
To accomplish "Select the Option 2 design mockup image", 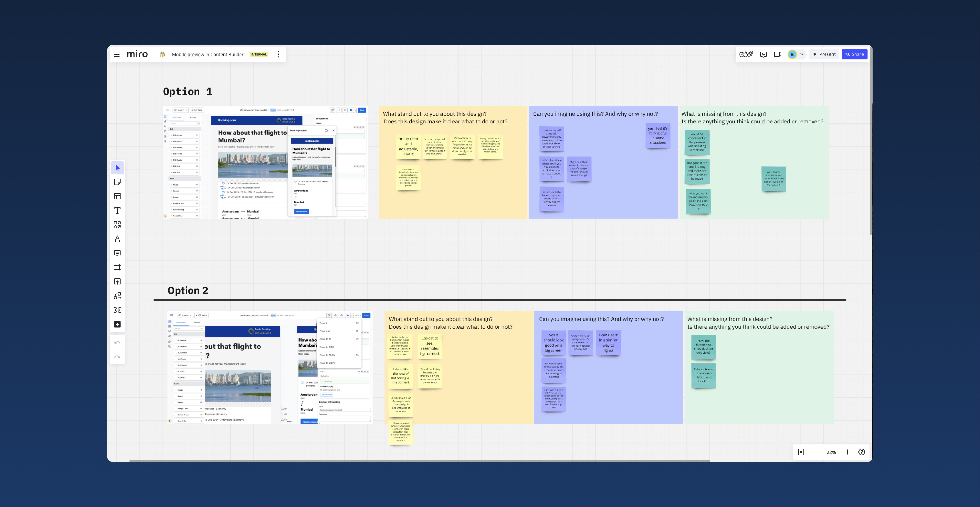I will pos(270,368).
